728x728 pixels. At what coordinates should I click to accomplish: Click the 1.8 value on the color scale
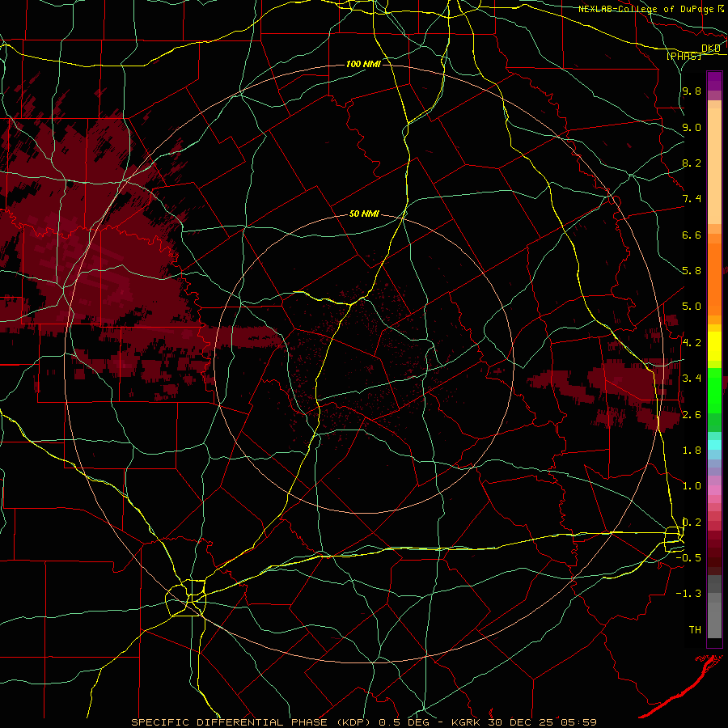[x=692, y=451]
